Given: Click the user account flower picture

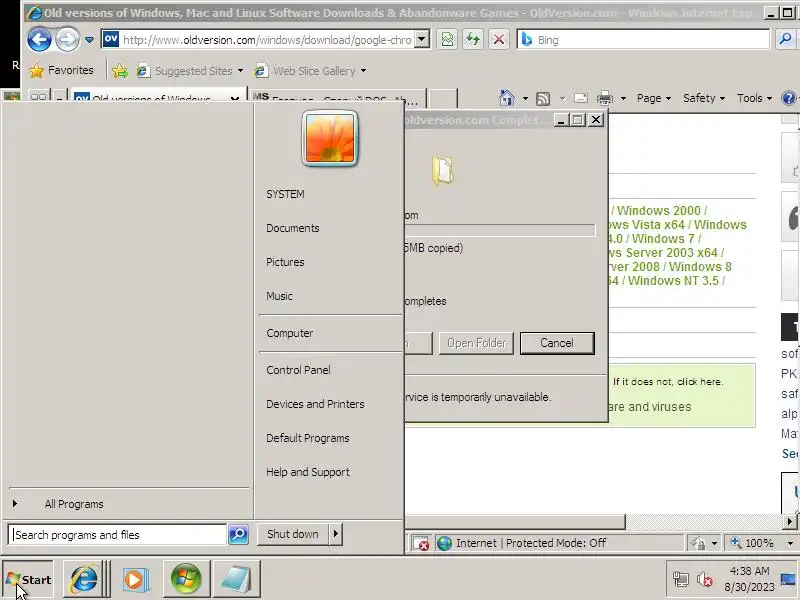Looking at the screenshot, I should [330, 138].
